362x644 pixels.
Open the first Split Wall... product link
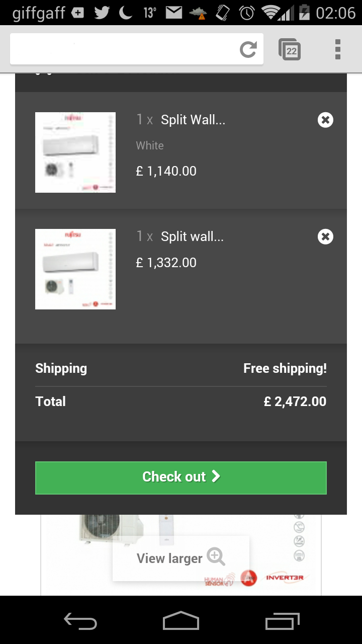tap(193, 120)
